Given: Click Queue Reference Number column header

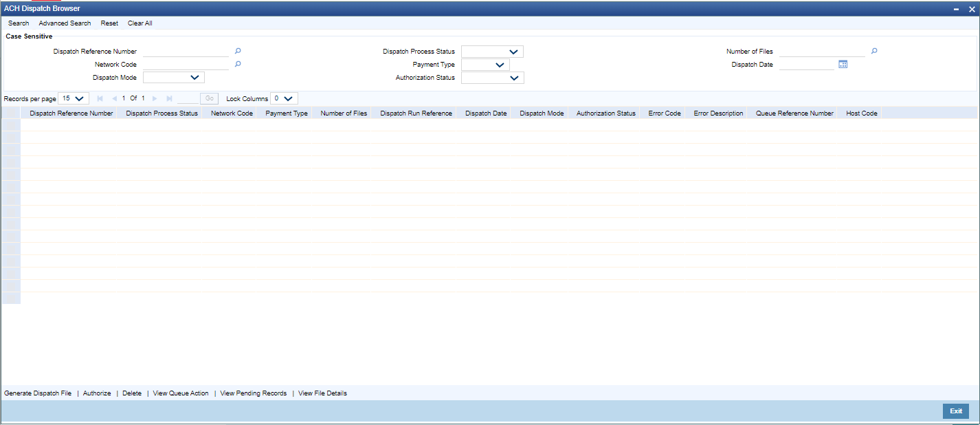Looking at the screenshot, I should pyautogui.click(x=794, y=113).
